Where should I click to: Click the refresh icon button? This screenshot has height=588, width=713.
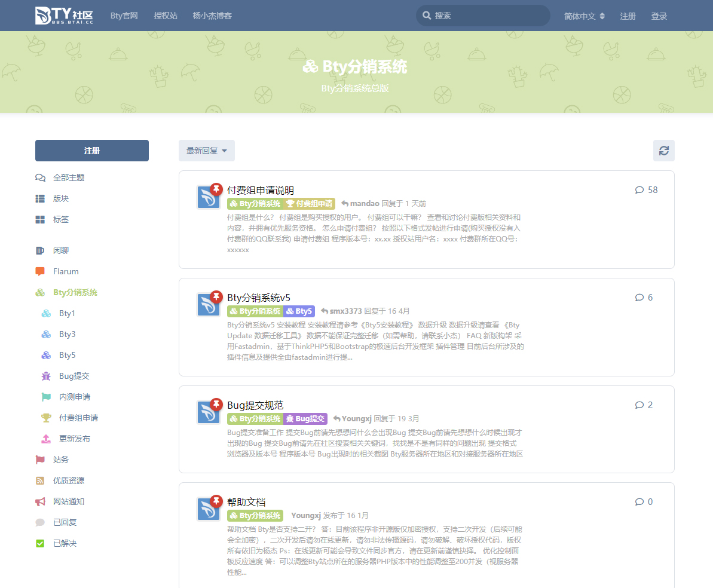click(663, 151)
